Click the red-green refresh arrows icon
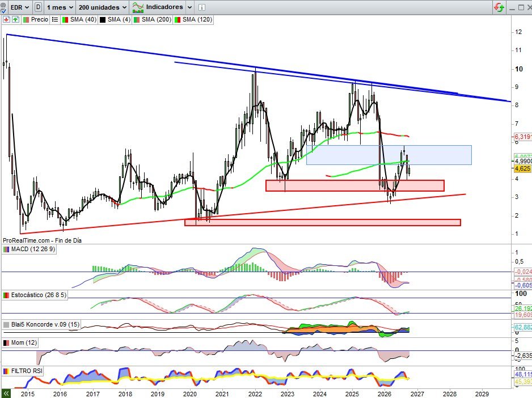Image resolution: width=532 pixels, height=398 pixels. pyautogui.click(x=499, y=7)
